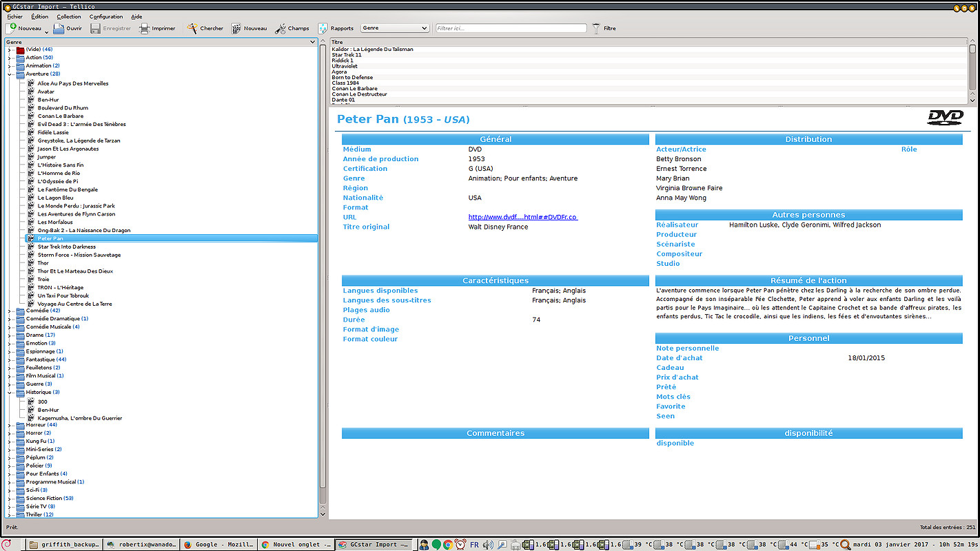Click the Genre tree column header
The height and width of the screenshot is (551, 980).
[x=162, y=42]
